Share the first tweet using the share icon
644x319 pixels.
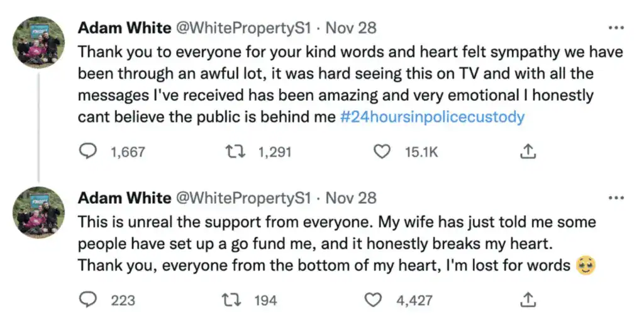point(529,152)
